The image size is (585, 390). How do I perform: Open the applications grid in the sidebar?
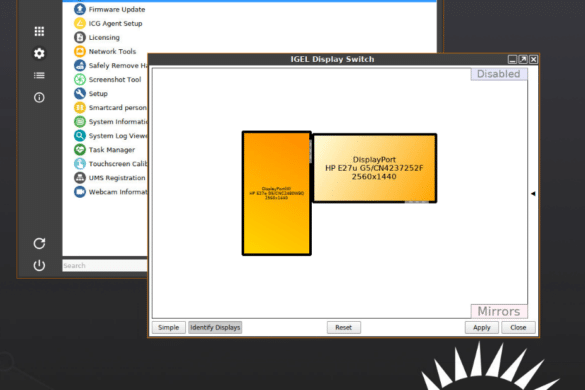[39, 31]
